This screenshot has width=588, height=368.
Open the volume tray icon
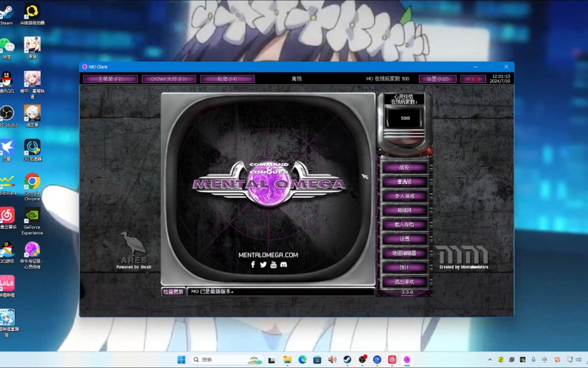(578, 359)
